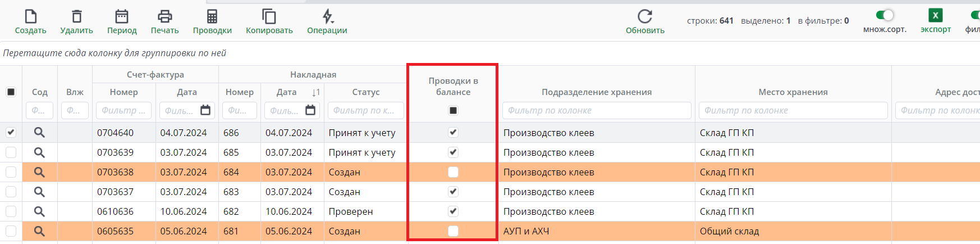980x244 pixels.
Task: Sort by Подразделение хранения column header
Action: (x=596, y=92)
